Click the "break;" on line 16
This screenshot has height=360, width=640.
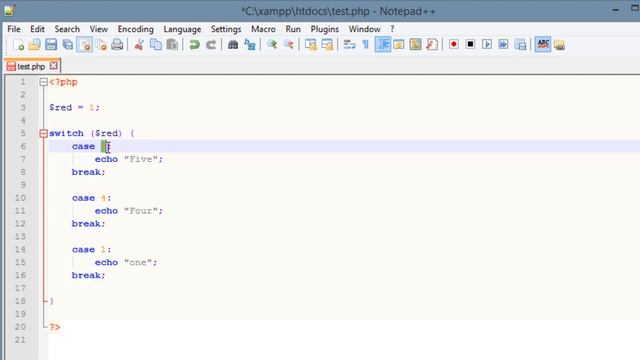click(x=89, y=276)
